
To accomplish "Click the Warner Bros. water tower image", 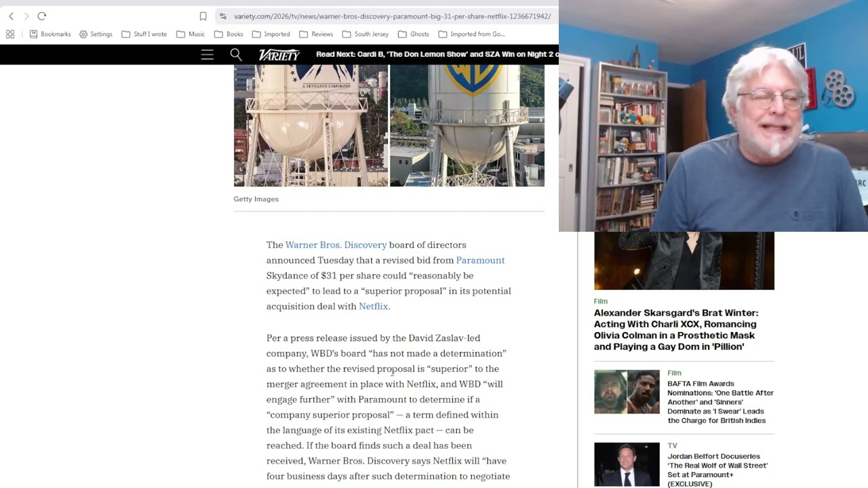I will click(467, 125).
